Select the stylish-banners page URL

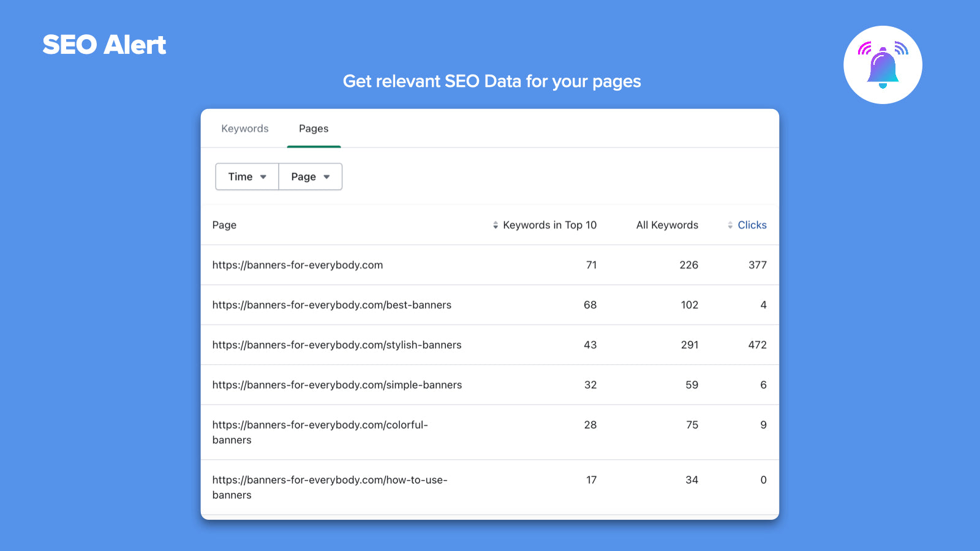point(337,345)
